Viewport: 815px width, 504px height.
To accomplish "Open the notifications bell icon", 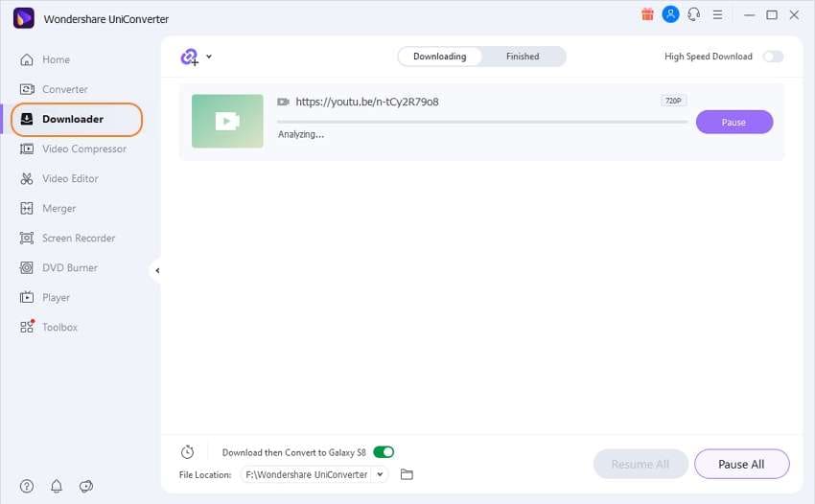I will click(x=57, y=487).
